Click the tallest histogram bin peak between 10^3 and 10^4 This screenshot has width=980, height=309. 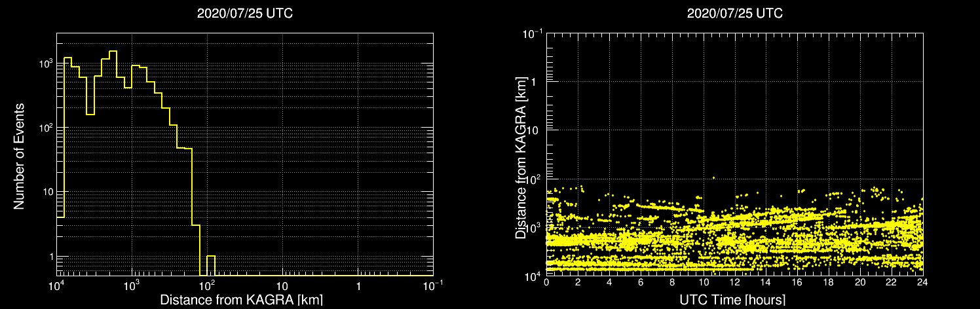click(113, 51)
